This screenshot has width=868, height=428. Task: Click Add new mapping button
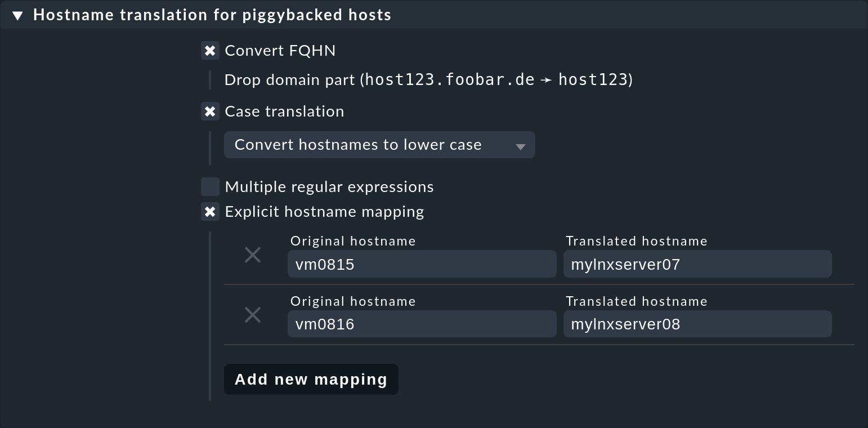coord(311,380)
